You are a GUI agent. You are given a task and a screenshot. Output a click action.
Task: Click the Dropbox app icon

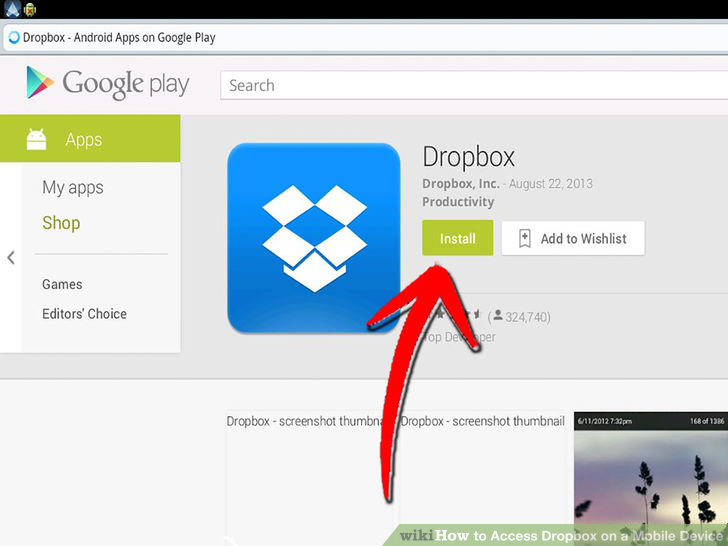coord(314,238)
